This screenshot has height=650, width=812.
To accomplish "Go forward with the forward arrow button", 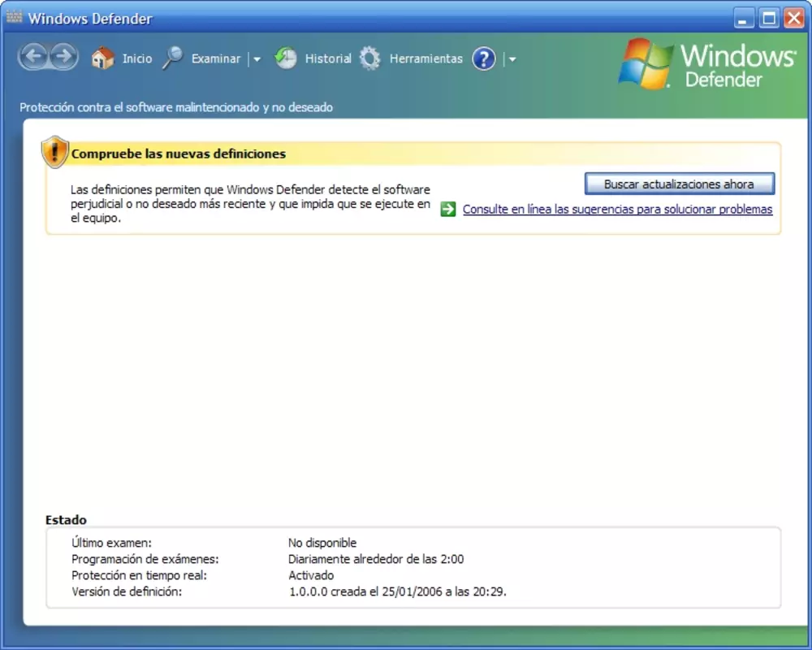I will click(63, 57).
